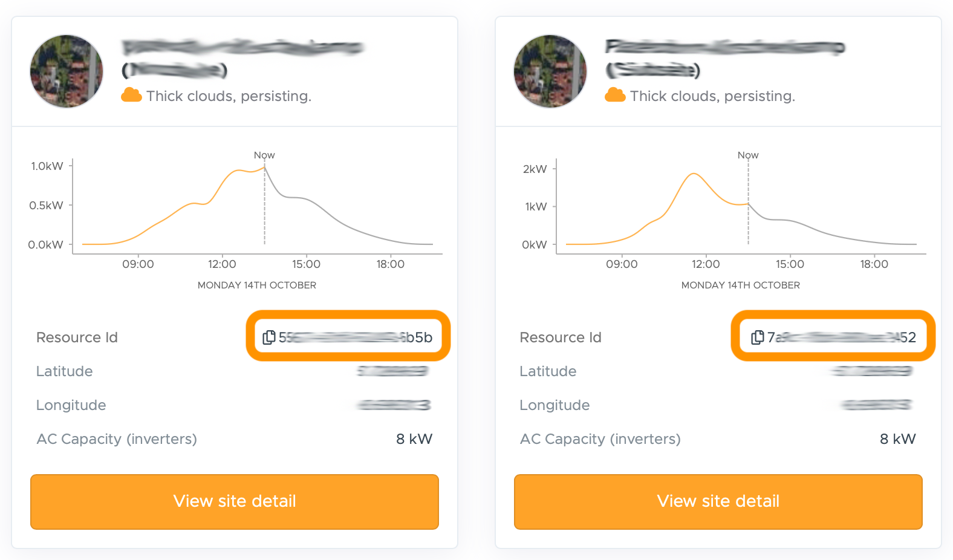Select the Now marker on 1.0kW chart

point(264,155)
